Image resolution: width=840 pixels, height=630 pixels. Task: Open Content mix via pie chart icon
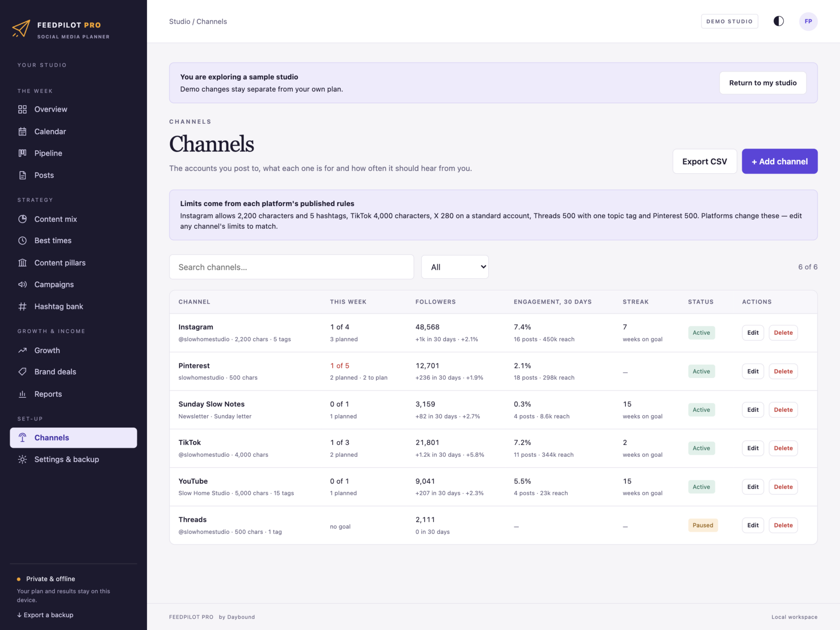pyautogui.click(x=22, y=219)
